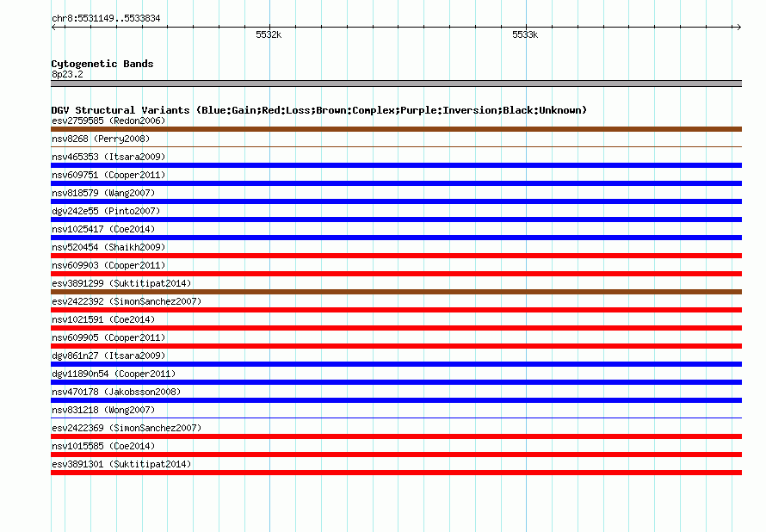
Task: Click the red loss bar of nsv1015585
Action: pos(396,455)
